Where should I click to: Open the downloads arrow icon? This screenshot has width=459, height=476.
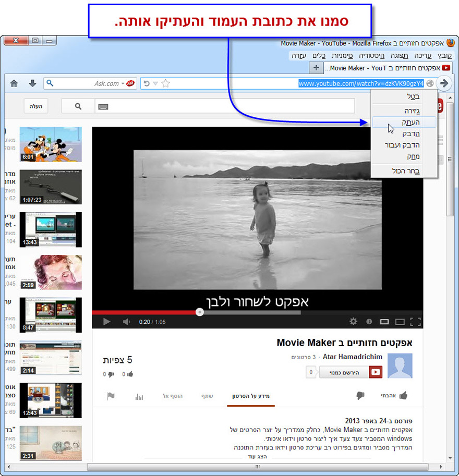32,83
